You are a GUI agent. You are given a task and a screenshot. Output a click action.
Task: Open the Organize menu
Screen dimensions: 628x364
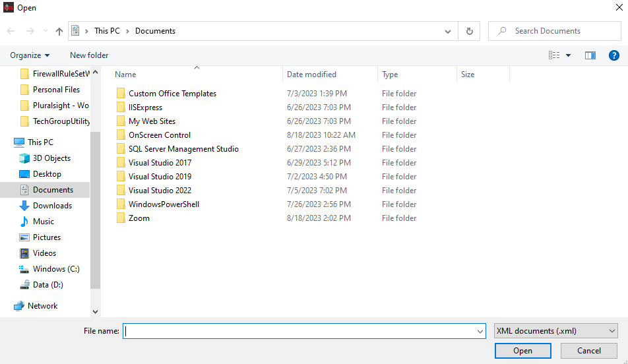click(x=30, y=55)
